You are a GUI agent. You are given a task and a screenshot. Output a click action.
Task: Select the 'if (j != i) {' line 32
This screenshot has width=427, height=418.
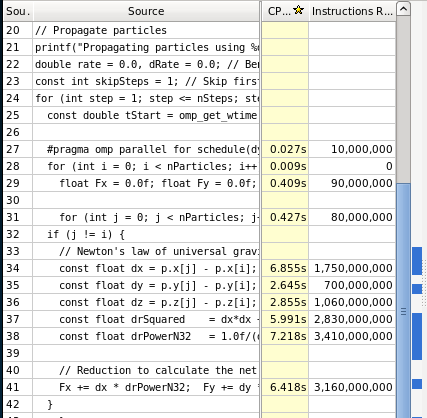point(146,234)
